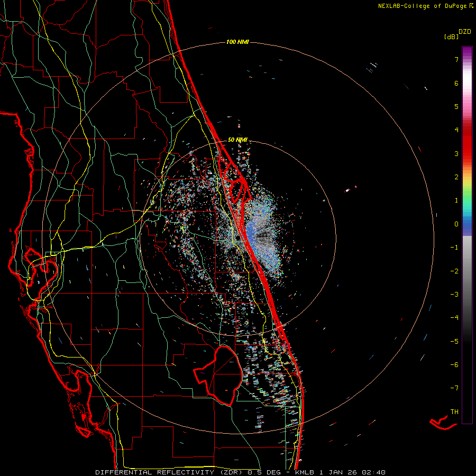Click the TH label on the color scale
476x476 pixels.
(x=454, y=411)
